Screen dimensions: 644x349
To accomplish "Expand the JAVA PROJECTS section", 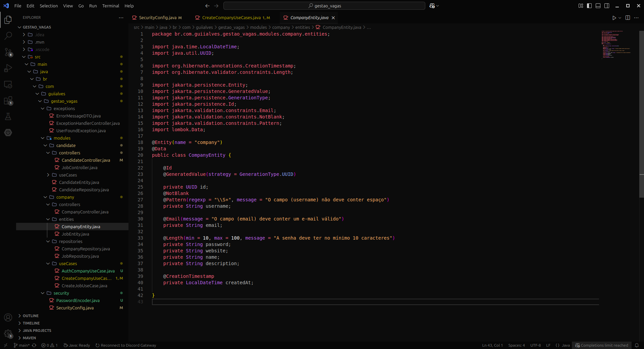I will 37,331.
